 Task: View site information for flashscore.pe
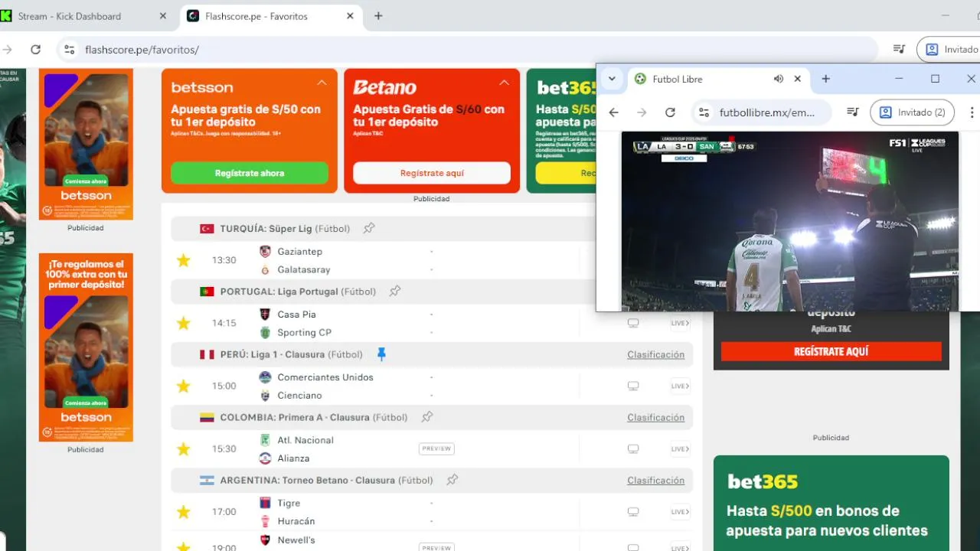tap(69, 50)
